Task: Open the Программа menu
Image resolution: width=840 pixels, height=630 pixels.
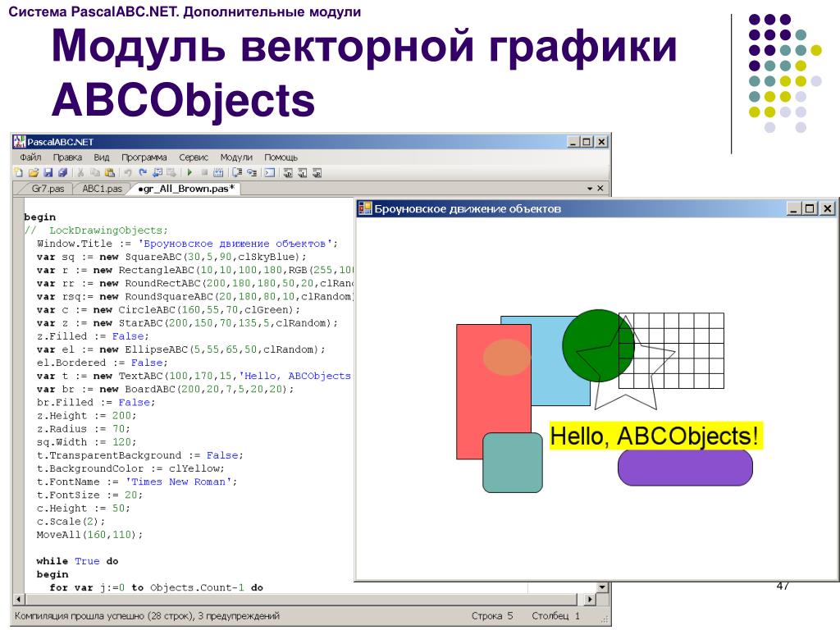Action: pyautogui.click(x=144, y=157)
